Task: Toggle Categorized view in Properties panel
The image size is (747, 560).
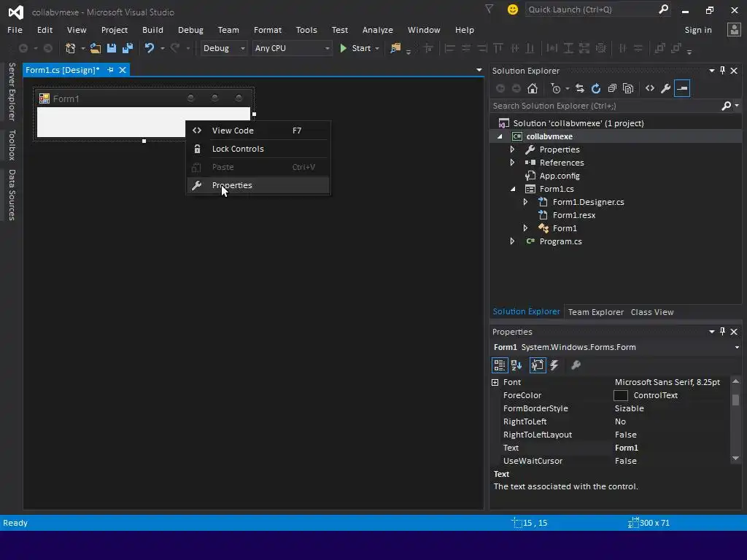Action: point(499,365)
